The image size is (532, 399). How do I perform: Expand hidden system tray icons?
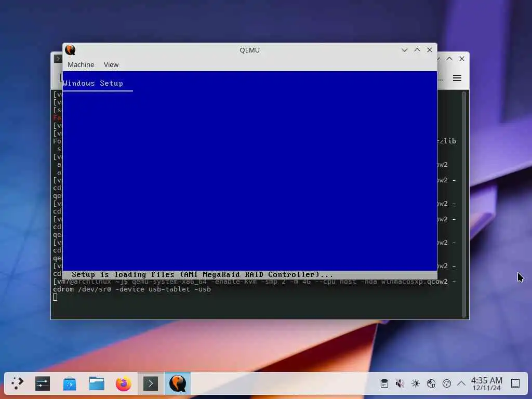pos(461,383)
